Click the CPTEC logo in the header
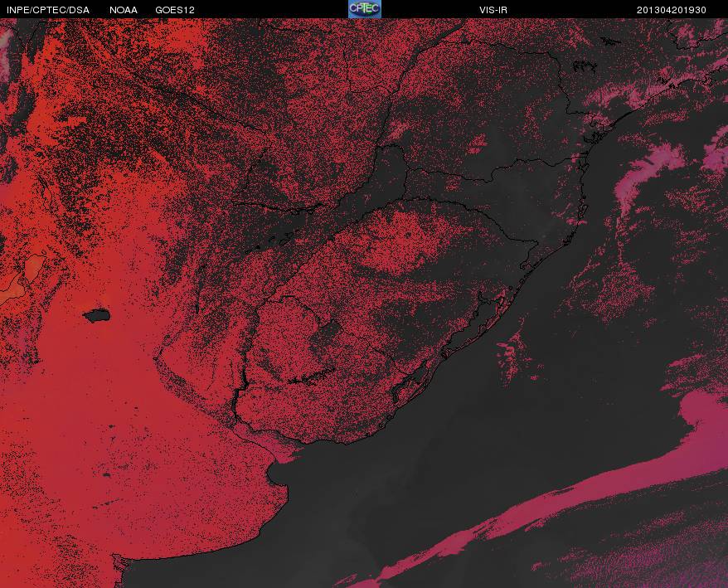Screen dimensions: 728x588 (x=365, y=9)
